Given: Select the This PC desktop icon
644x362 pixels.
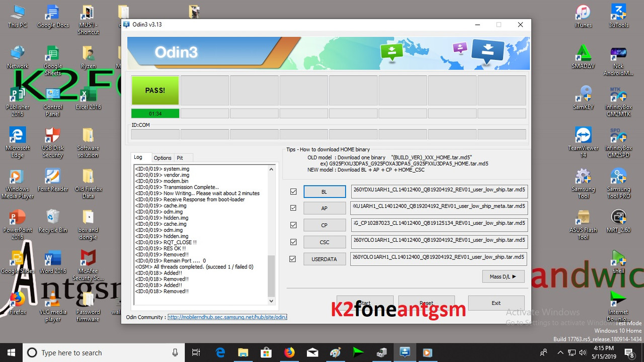Looking at the screenshot, I should [x=18, y=16].
